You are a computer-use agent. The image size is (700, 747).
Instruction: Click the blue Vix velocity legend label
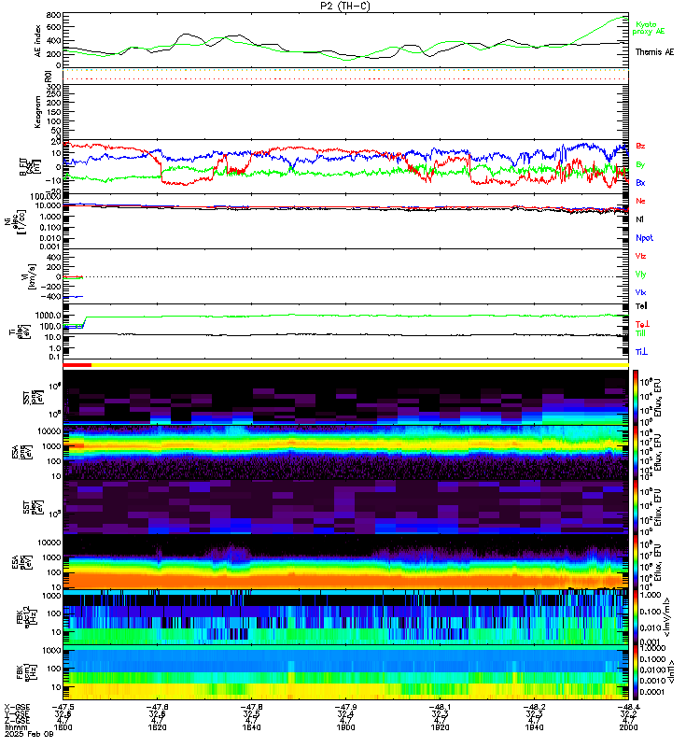click(640, 292)
